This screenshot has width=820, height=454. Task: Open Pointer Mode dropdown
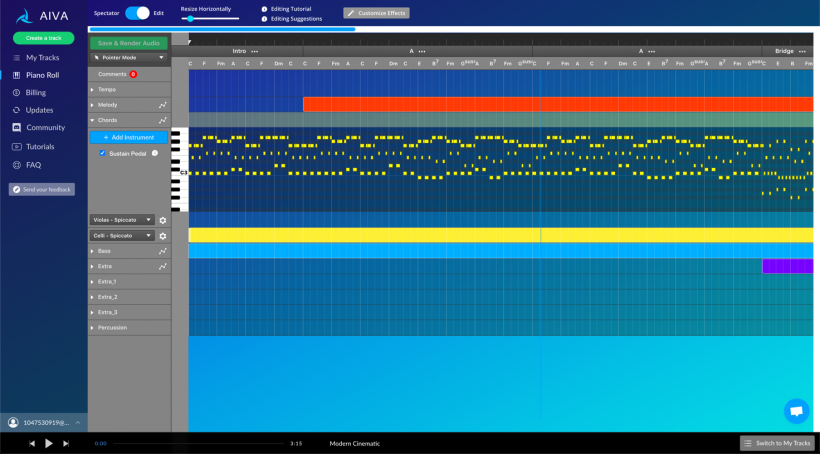point(129,58)
